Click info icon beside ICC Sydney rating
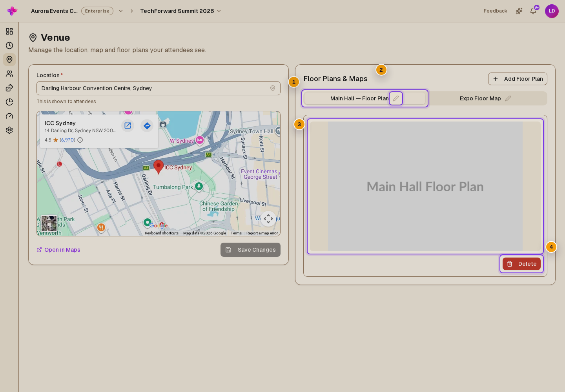Screen dimensions: 565x392 [80, 140]
